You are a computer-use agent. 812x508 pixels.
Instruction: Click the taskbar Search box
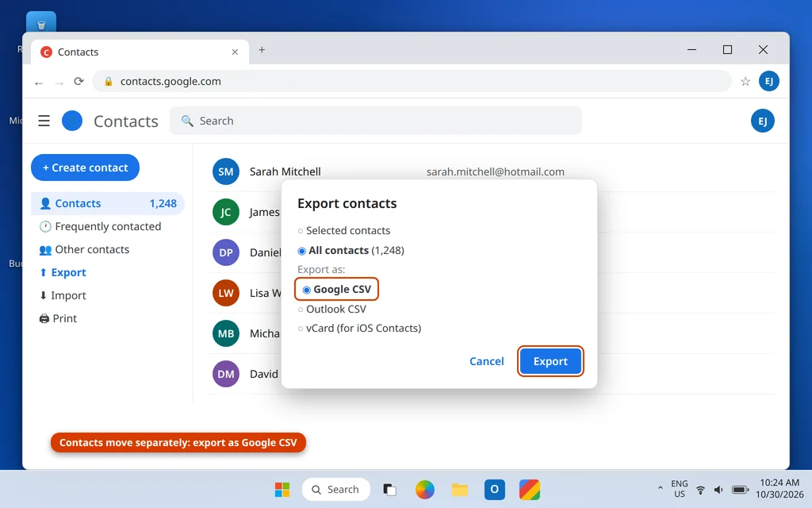(x=335, y=489)
